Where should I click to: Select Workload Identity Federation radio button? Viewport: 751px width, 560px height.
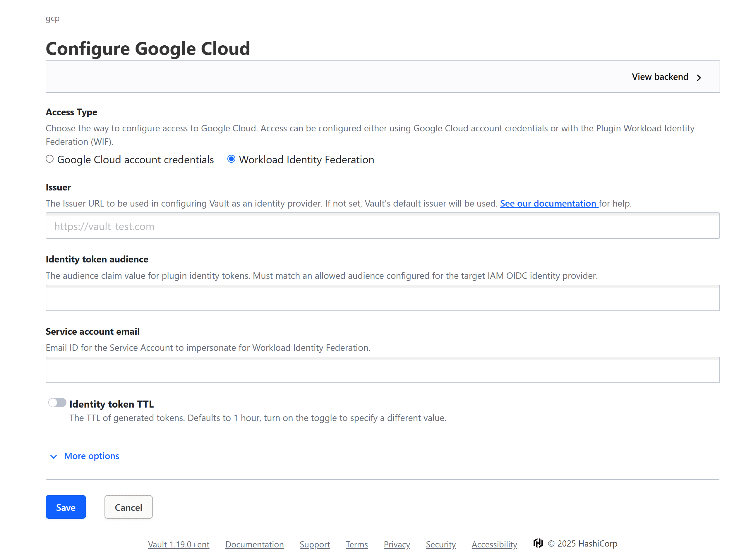pyautogui.click(x=231, y=159)
